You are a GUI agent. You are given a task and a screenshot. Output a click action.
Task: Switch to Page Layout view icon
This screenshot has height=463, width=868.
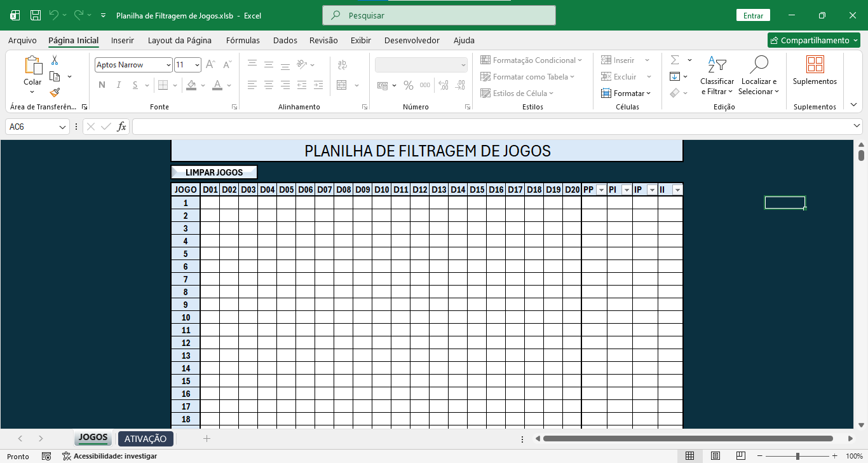pos(715,456)
